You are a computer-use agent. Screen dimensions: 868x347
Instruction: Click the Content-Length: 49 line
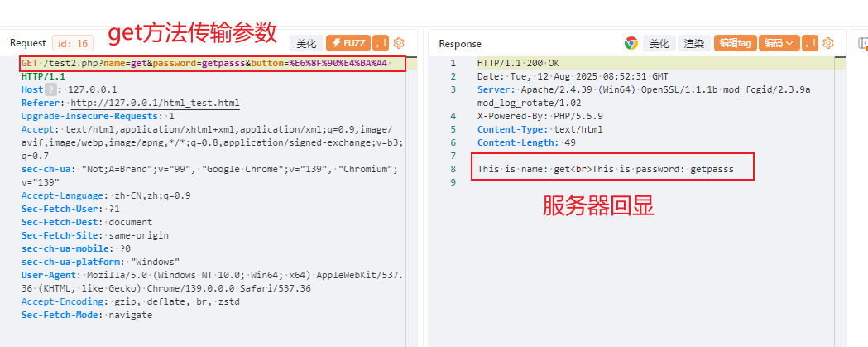coord(526,143)
